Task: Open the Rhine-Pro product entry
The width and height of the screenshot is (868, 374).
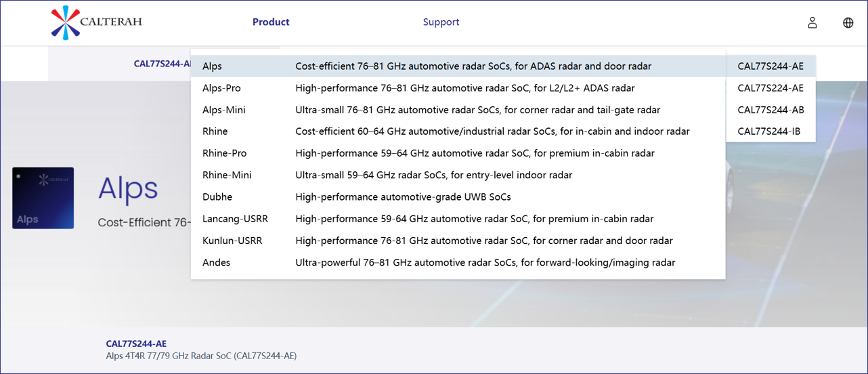Action: (x=458, y=153)
